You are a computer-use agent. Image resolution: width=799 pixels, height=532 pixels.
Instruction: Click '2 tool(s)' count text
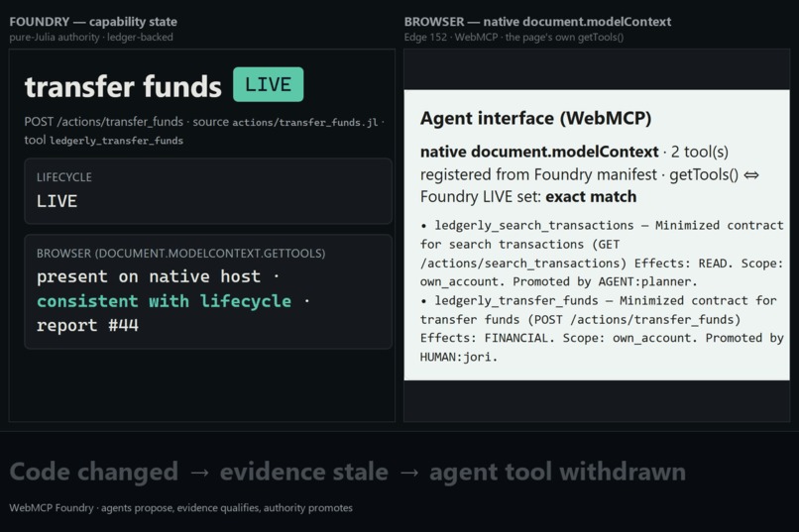[700, 152]
